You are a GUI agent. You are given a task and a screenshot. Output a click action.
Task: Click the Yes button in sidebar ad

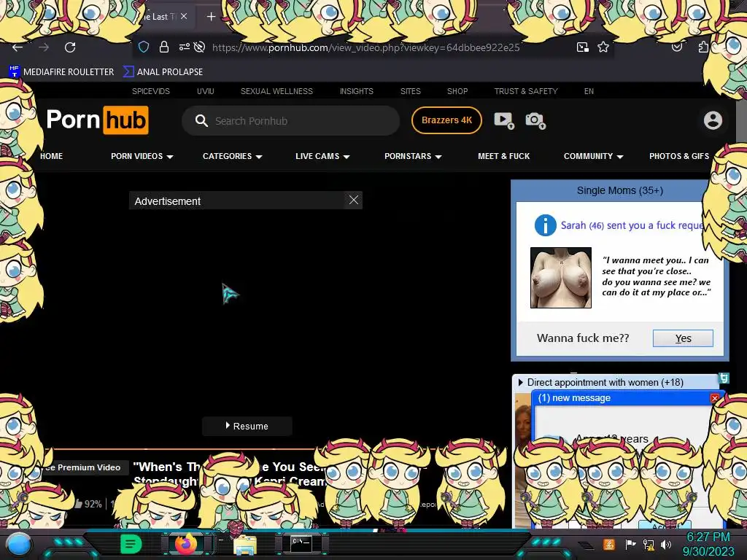683,338
